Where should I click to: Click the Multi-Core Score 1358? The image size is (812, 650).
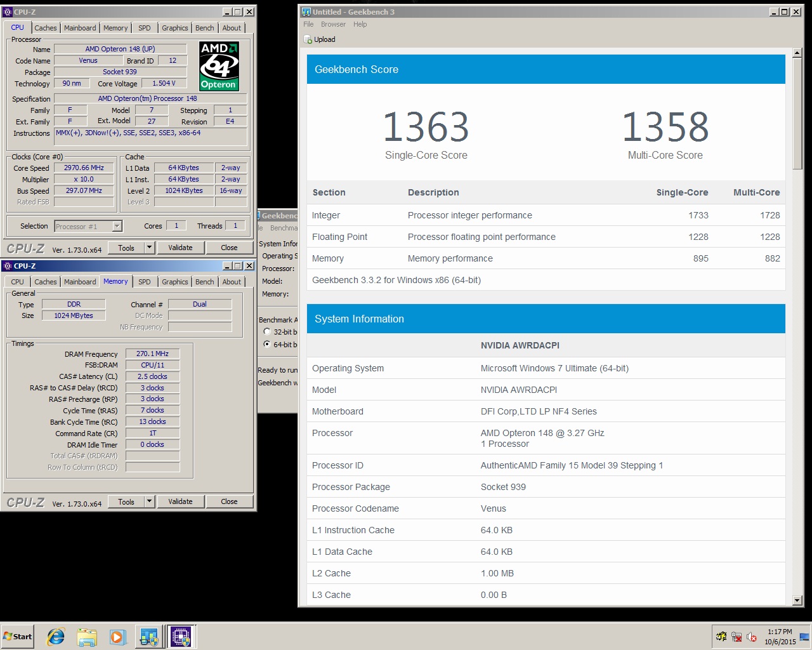(665, 127)
